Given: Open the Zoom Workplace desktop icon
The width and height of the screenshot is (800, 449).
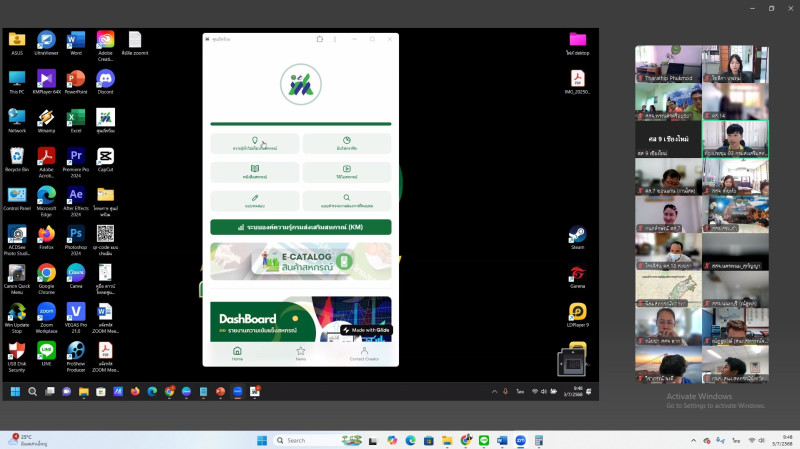Looking at the screenshot, I should click(x=46, y=317).
